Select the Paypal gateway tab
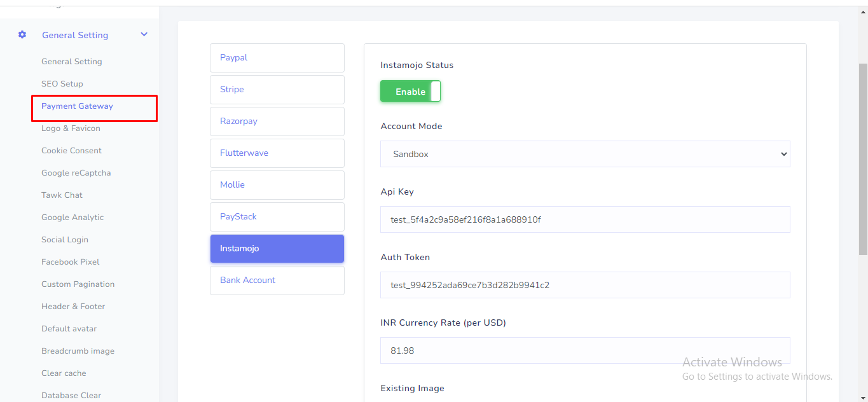868x402 pixels. (x=277, y=58)
